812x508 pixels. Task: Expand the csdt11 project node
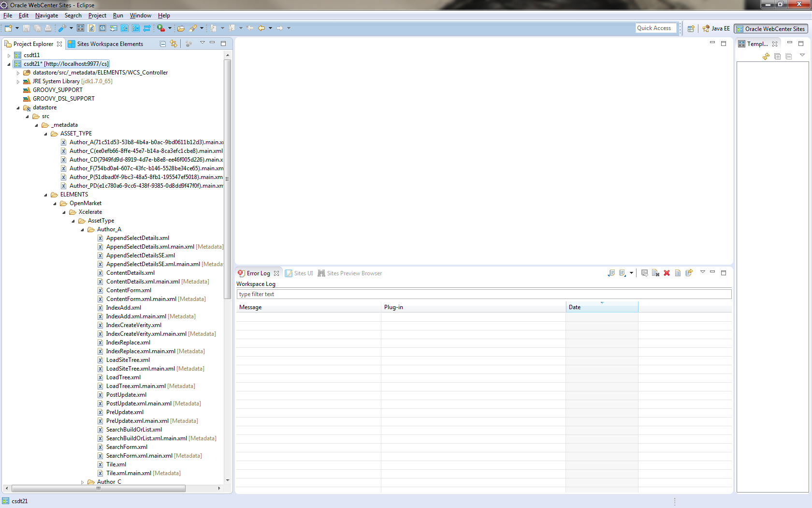click(x=9, y=56)
